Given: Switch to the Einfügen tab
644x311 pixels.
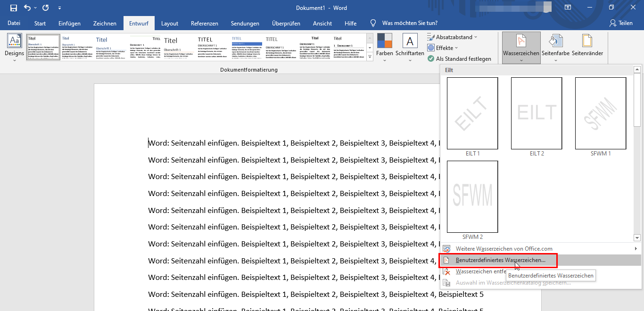Looking at the screenshot, I should (x=69, y=23).
